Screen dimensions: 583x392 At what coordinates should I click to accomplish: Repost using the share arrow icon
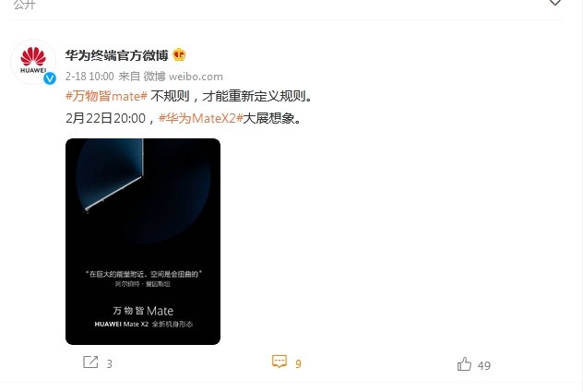[90, 362]
